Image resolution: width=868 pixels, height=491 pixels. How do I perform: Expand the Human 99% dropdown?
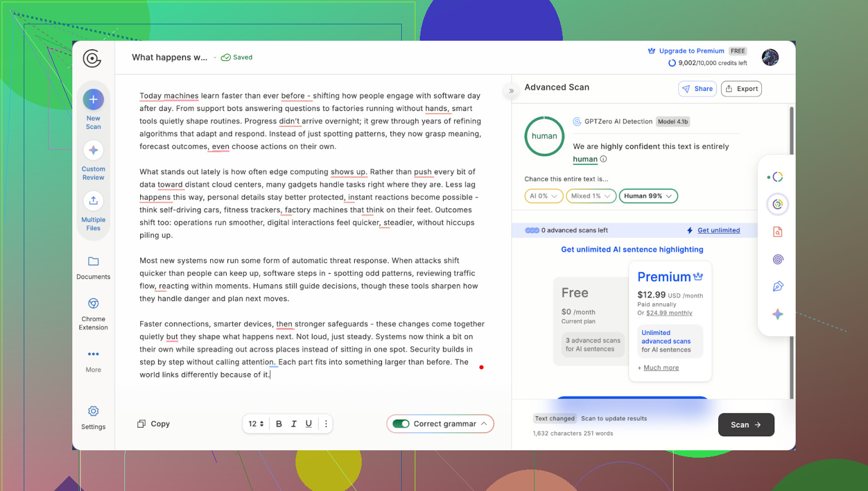pos(648,196)
